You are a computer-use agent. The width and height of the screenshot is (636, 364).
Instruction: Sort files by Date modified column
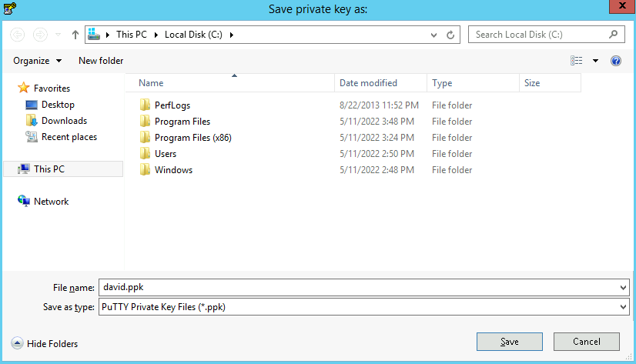(x=369, y=83)
